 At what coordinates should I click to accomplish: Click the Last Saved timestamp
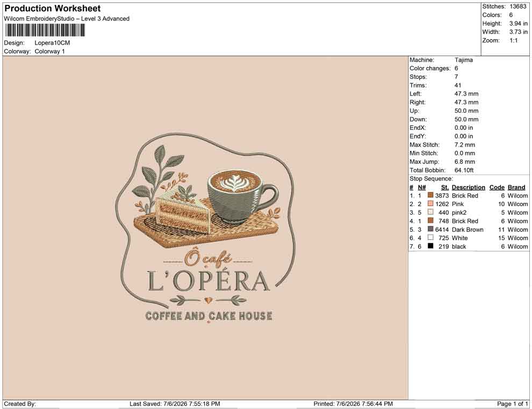click(175, 404)
